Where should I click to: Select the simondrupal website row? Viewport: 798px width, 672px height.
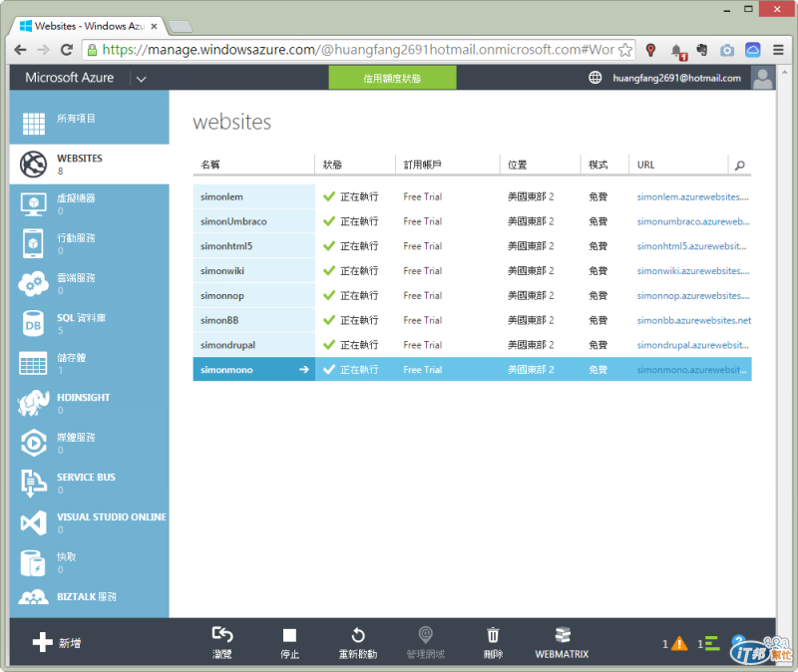click(x=472, y=345)
